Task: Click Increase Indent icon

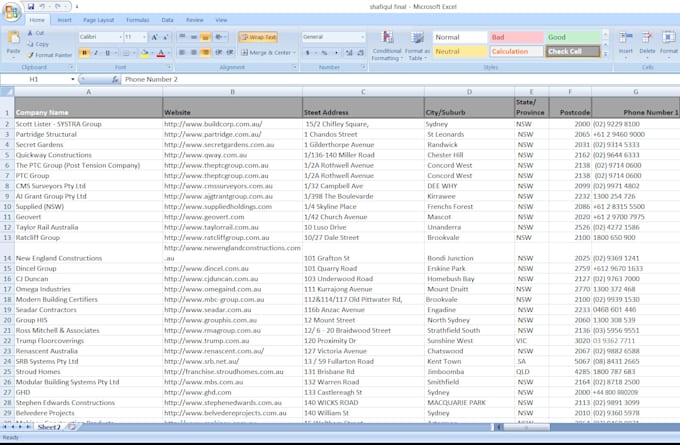Action: (x=230, y=52)
